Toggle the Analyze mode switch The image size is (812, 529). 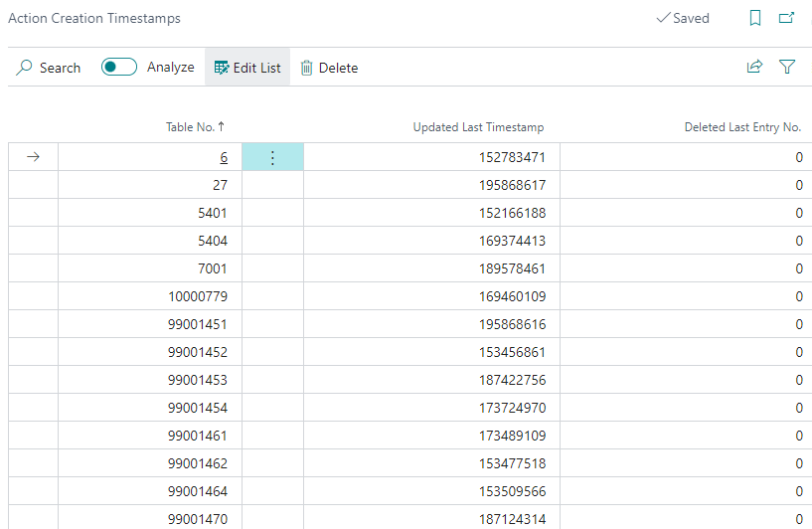coord(119,68)
